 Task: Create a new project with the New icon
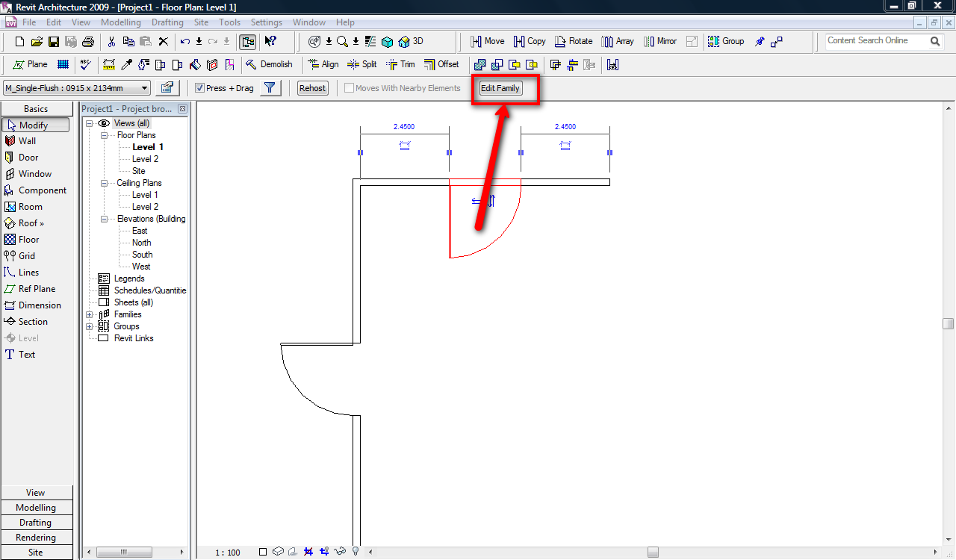coord(20,42)
